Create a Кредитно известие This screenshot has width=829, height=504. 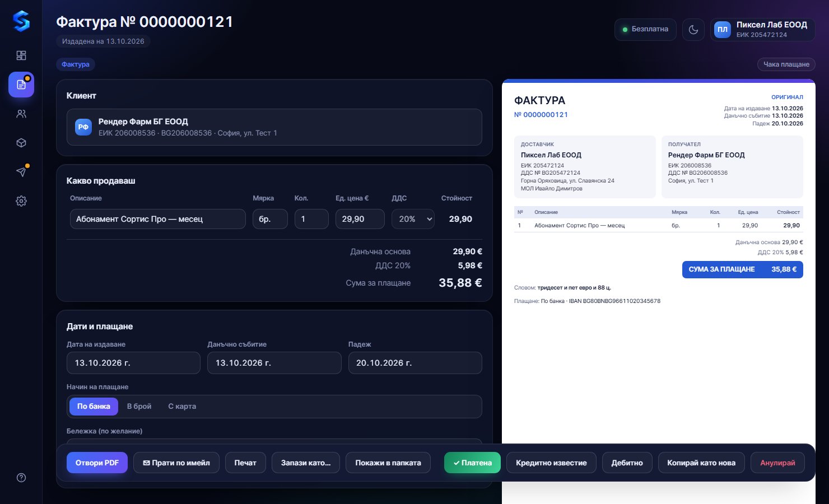pos(551,463)
